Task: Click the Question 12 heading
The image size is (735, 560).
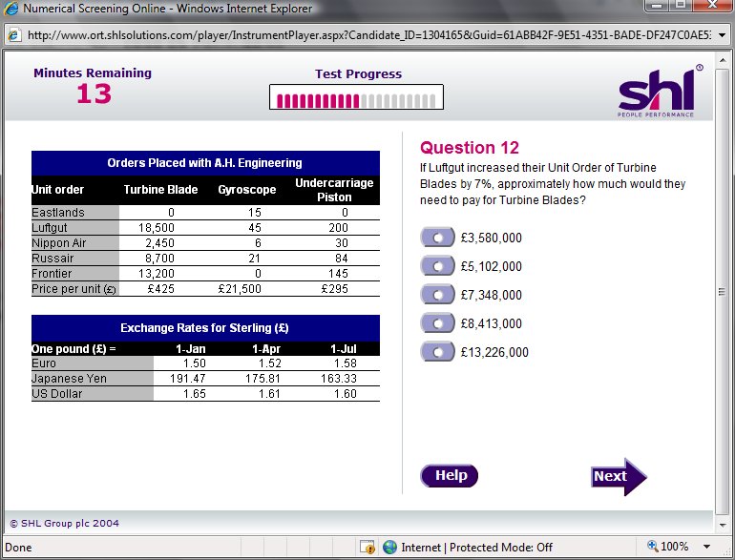Action: coord(470,148)
